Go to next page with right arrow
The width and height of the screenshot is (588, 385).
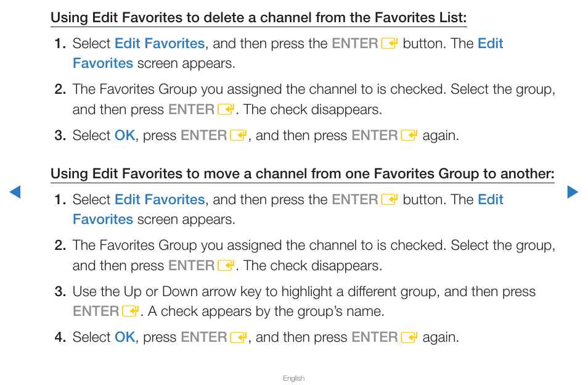tap(573, 192)
